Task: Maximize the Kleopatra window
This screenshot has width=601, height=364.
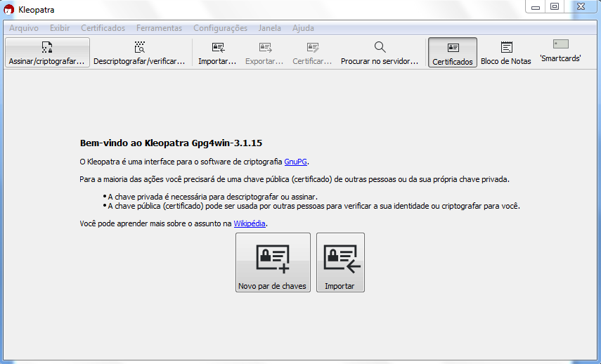Action: (555, 7)
